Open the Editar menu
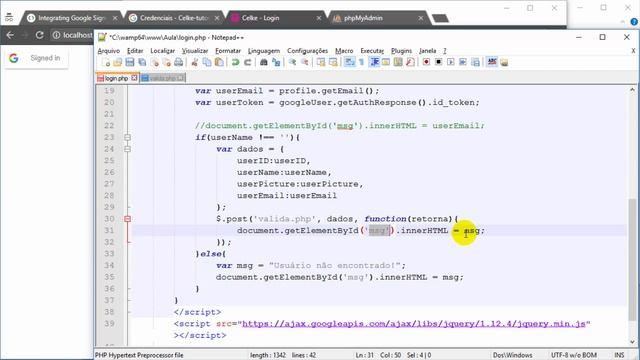 [x=135, y=51]
